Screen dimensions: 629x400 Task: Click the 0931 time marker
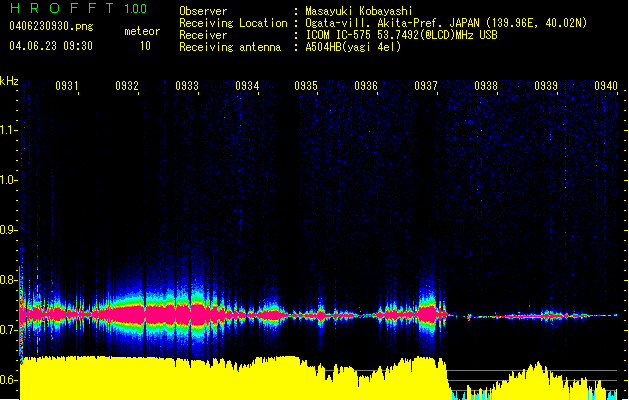pos(67,85)
